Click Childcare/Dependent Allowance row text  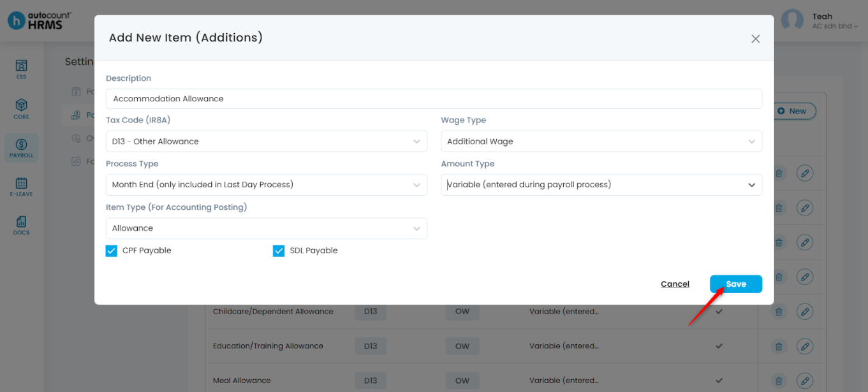click(273, 312)
